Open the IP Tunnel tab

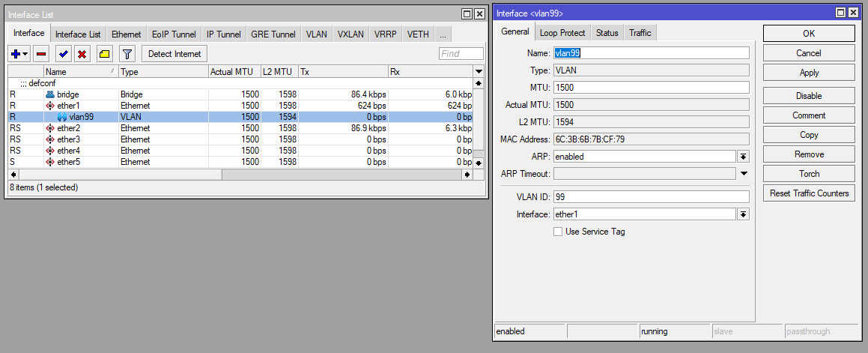224,34
